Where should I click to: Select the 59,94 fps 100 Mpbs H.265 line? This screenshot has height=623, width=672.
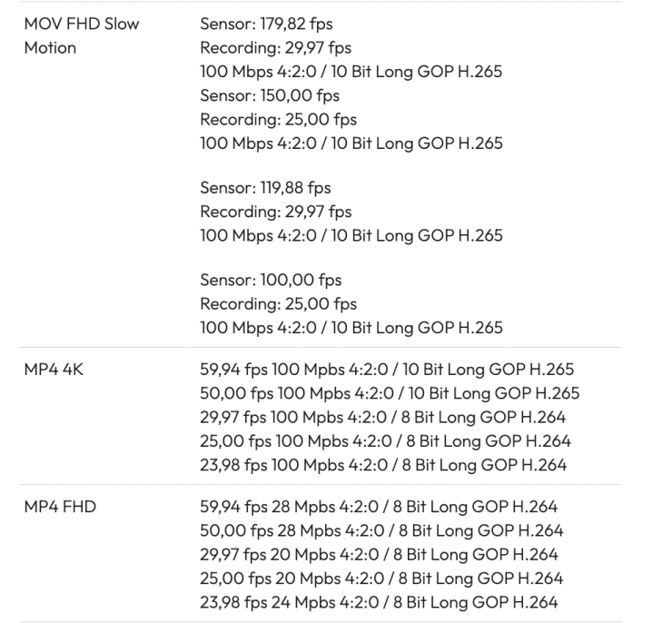[x=386, y=371]
